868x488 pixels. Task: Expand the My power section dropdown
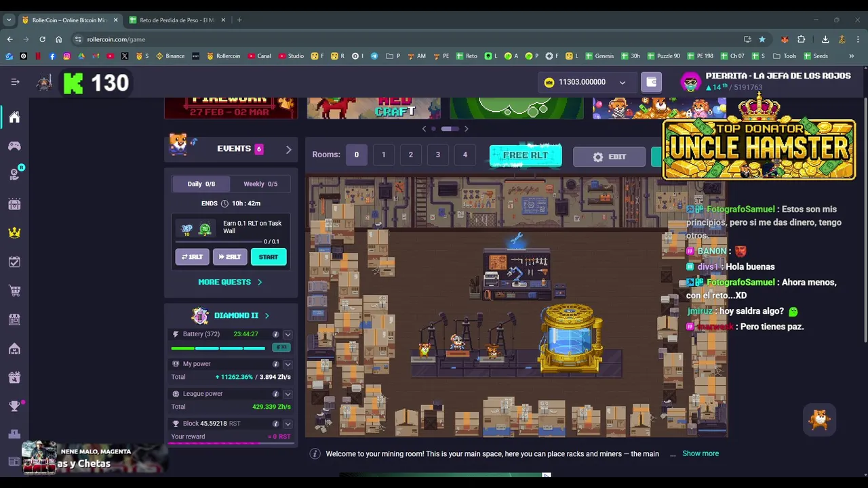(x=288, y=364)
